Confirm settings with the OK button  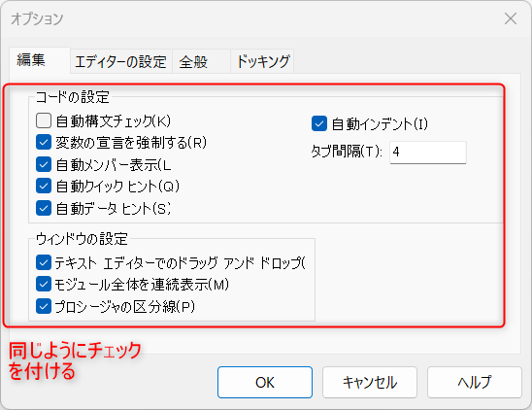coord(265,382)
